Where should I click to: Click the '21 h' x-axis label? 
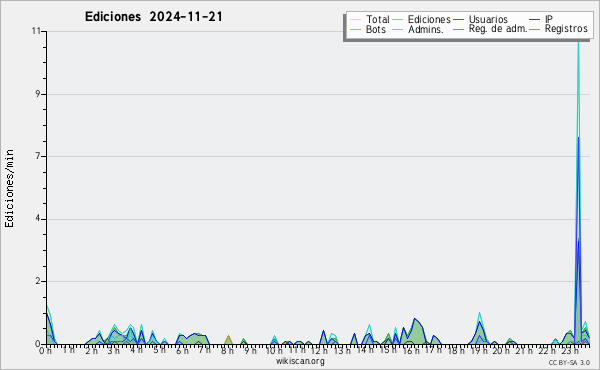click(x=524, y=350)
